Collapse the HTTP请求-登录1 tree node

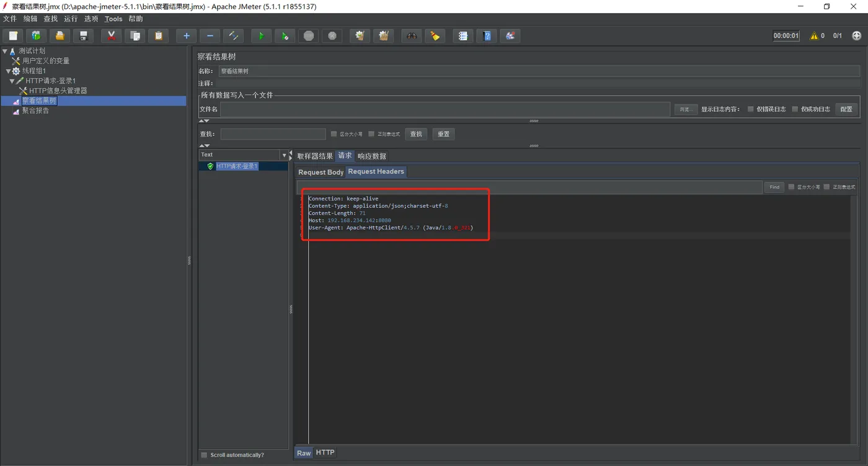tap(12, 81)
